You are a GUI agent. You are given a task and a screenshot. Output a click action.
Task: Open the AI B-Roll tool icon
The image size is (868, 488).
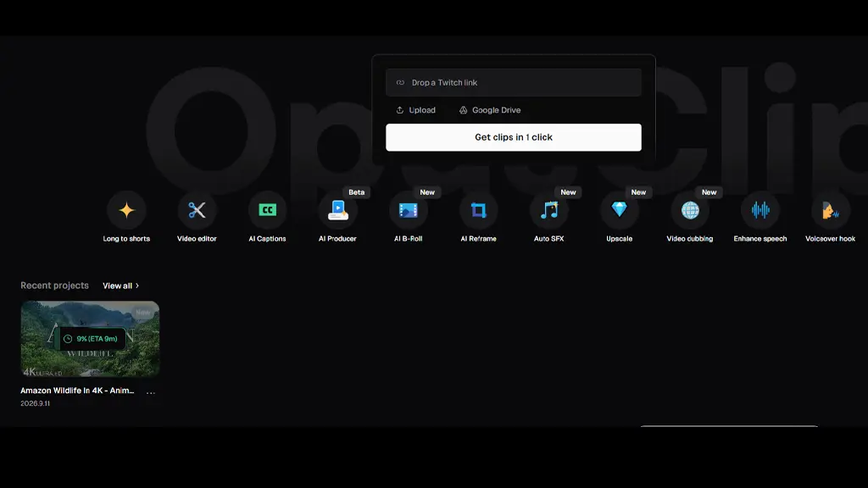pos(408,210)
